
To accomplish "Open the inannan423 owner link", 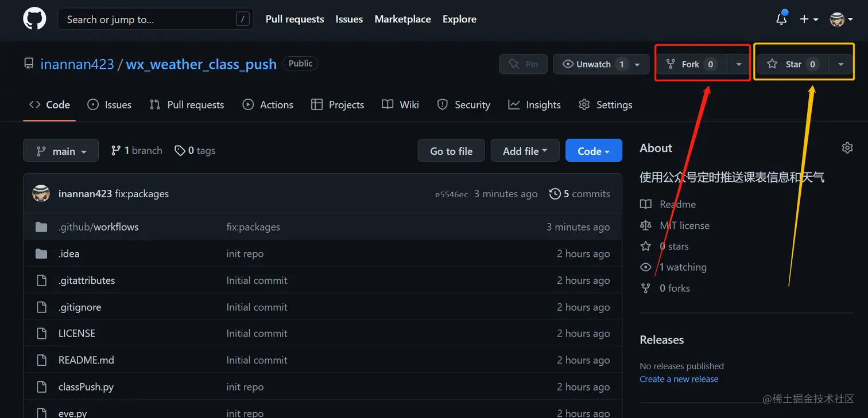I will tap(77, 64).
